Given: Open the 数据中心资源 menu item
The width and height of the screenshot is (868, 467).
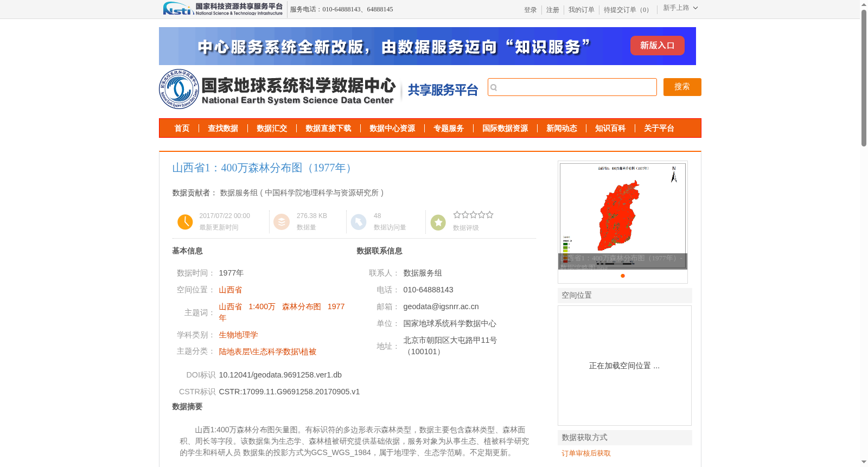Looking at the screenshot, I should point(392,129).
